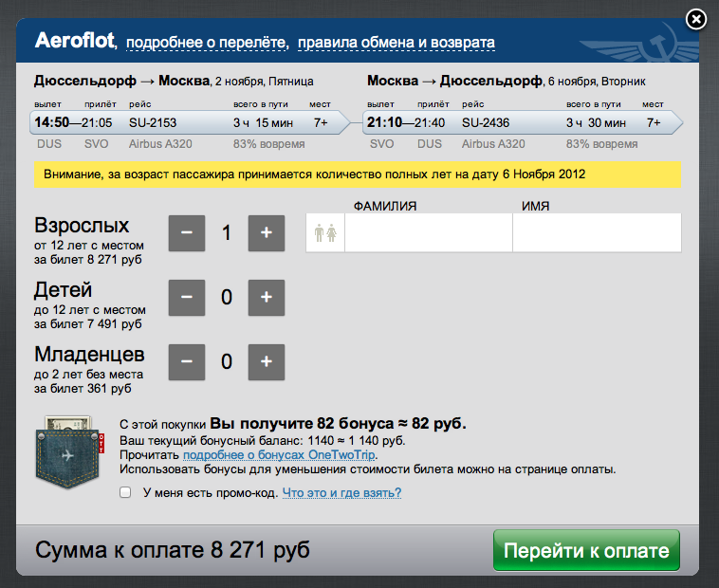
Task: Click the yellow passenger age warning banner
Action: pyautogui.click(x=358, y=175)
